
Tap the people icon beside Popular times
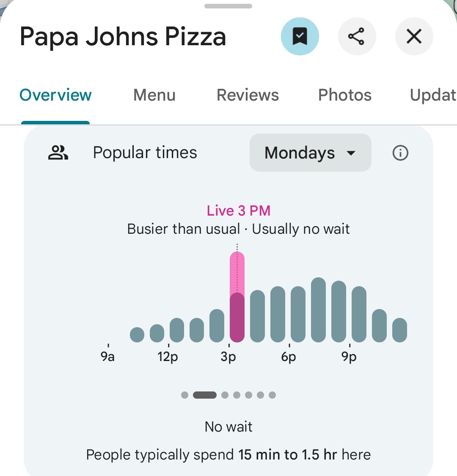click(58, 153)
